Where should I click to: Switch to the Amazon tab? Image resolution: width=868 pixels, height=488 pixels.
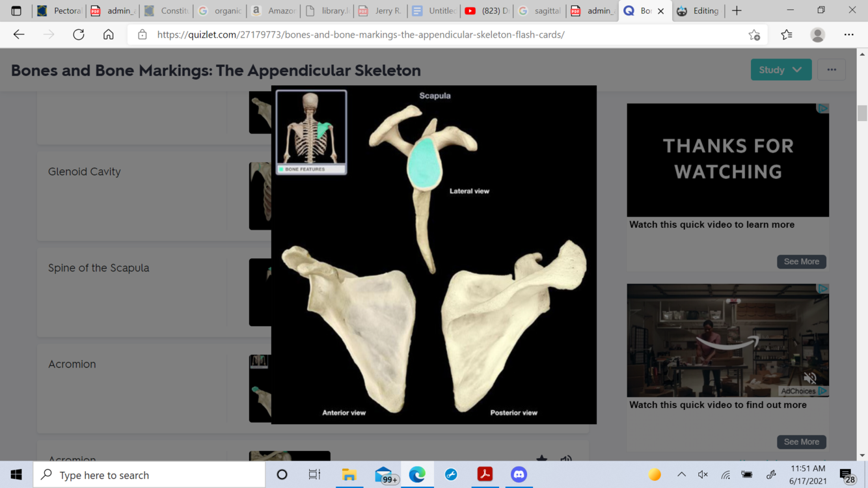(x=274, y=10)
